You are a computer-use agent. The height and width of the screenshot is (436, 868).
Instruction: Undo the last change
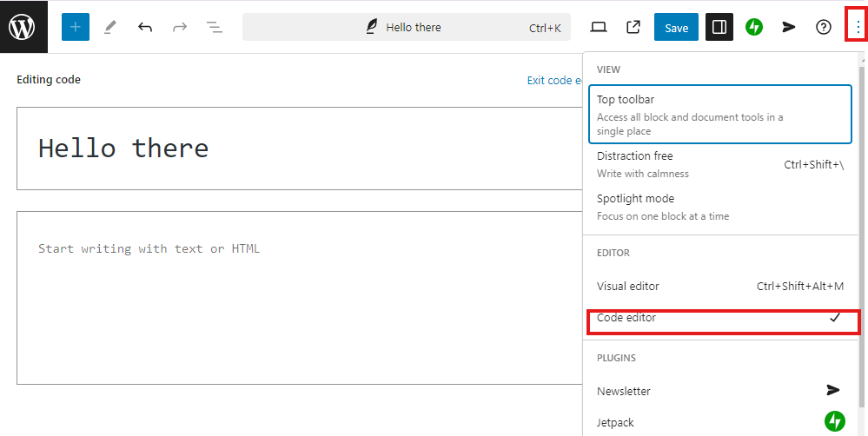coord(145,27)
